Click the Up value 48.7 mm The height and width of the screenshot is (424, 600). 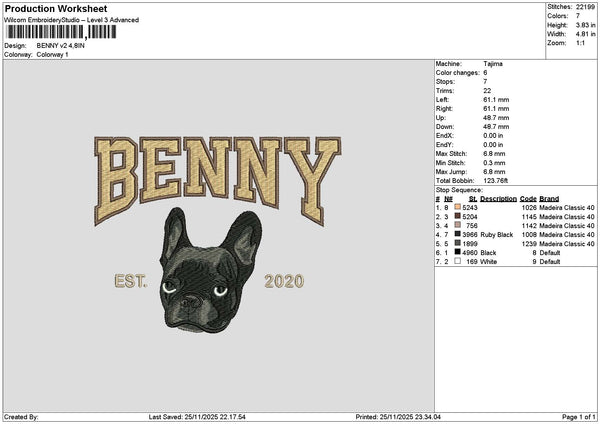(x=496, y=118)
